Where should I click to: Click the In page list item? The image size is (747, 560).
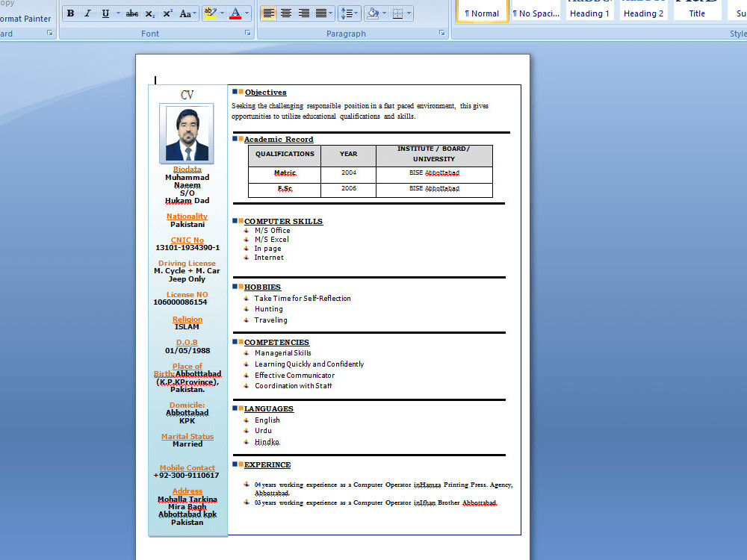click(x=267, y=249)
